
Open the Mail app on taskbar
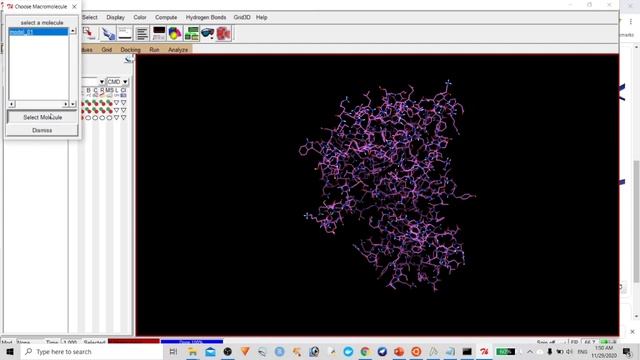coord(210,351)
